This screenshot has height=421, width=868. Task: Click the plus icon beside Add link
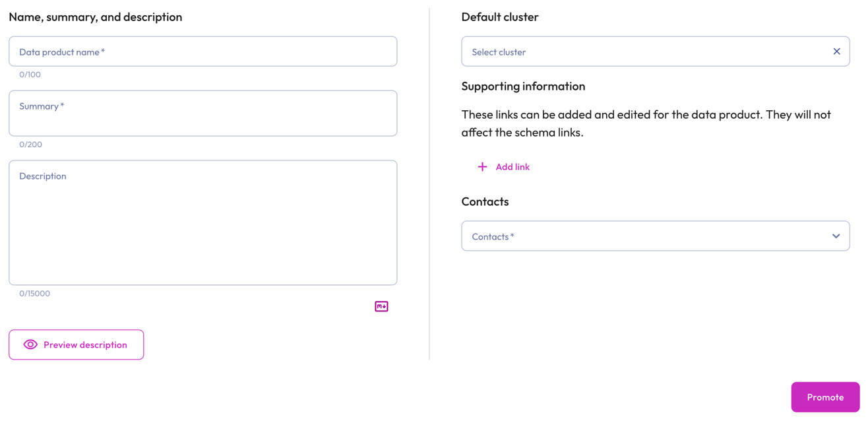tap(482, 167)
